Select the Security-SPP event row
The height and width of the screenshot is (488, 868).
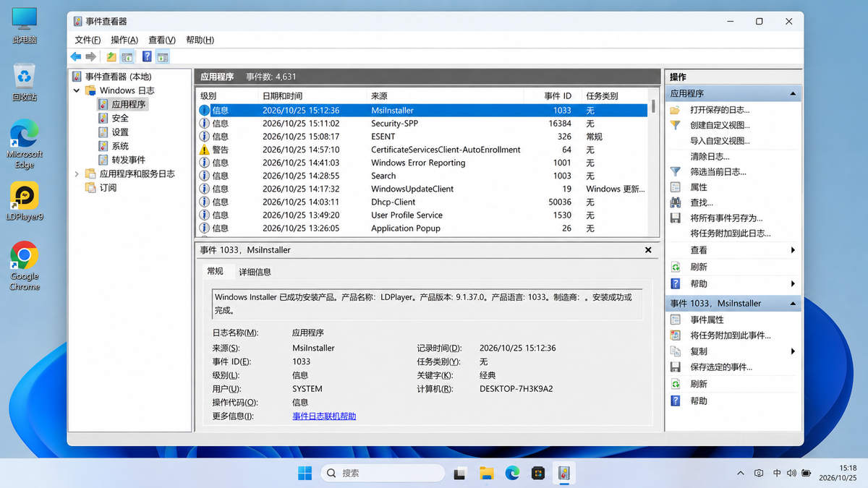[x=422, y=124]
